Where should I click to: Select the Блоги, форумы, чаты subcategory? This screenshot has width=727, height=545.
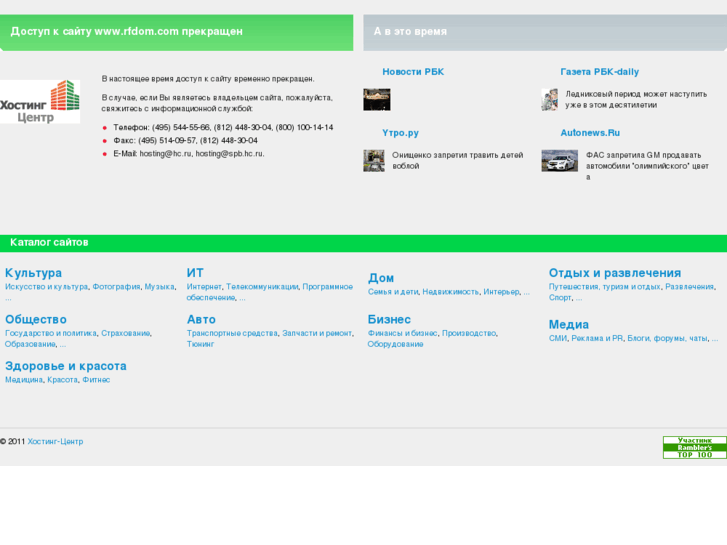[x=667, y=338]
